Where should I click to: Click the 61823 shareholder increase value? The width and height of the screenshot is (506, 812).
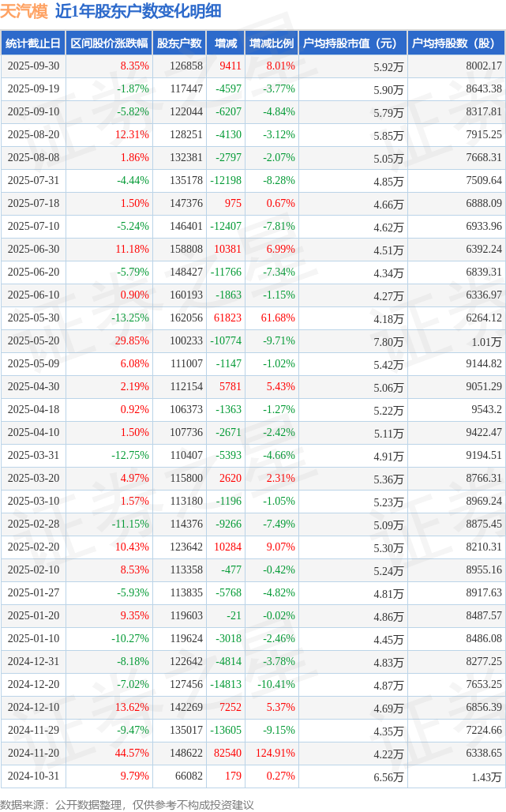[x=227, y=318]
